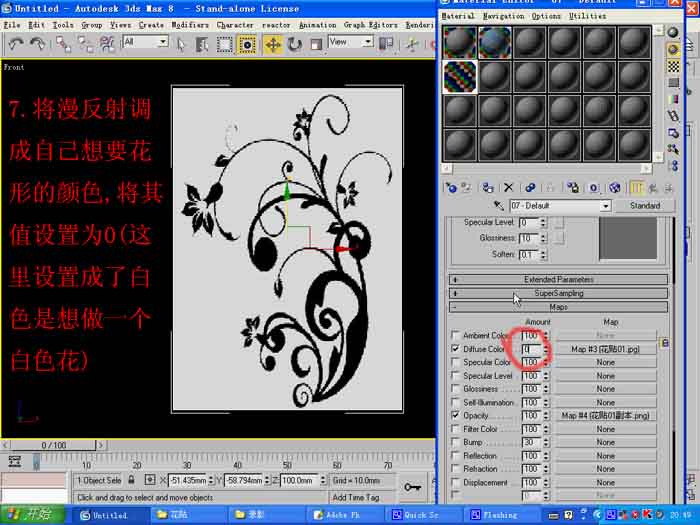
Task: Open the File menu
Action: (12, 25)
